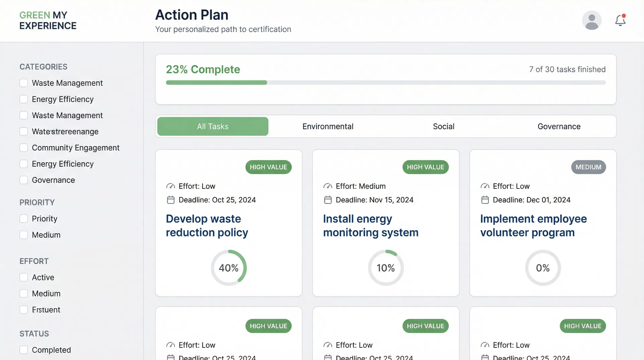Open the Governance tasks tab
This screenshot has width=644, height=360.
[x=559, y=126]
